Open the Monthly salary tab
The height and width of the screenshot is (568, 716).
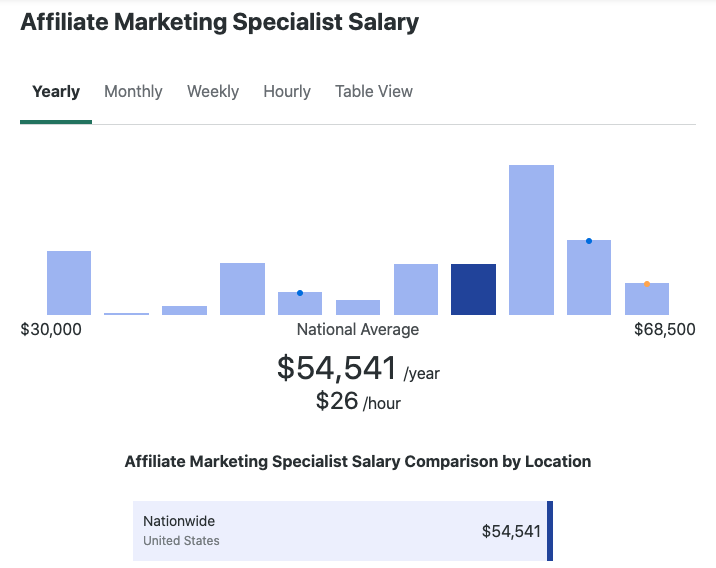133,92
